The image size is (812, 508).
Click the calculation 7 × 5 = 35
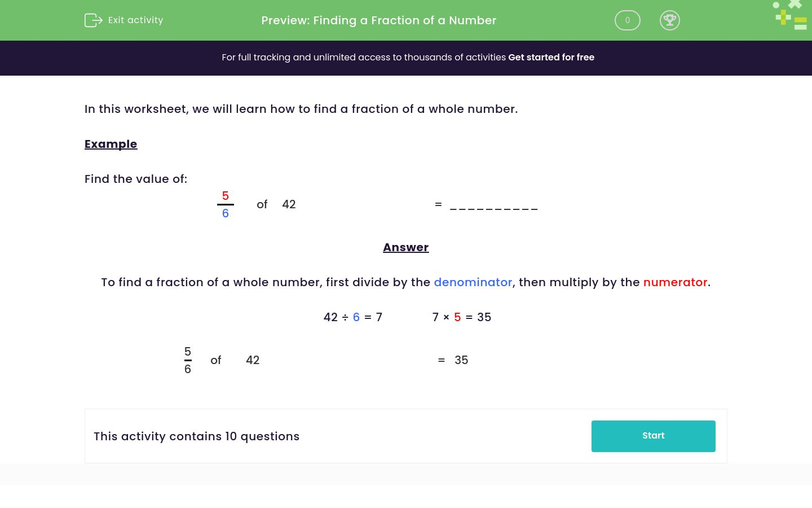(462, 317)
